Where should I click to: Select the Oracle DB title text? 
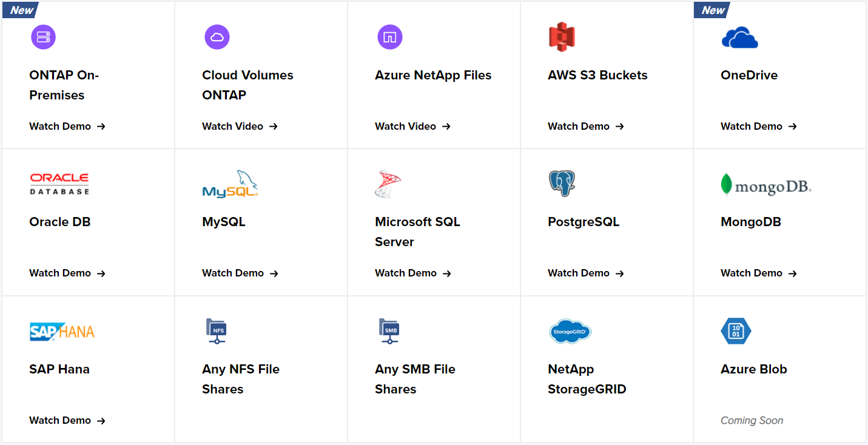pyautogui.click(x=60, y=222)
